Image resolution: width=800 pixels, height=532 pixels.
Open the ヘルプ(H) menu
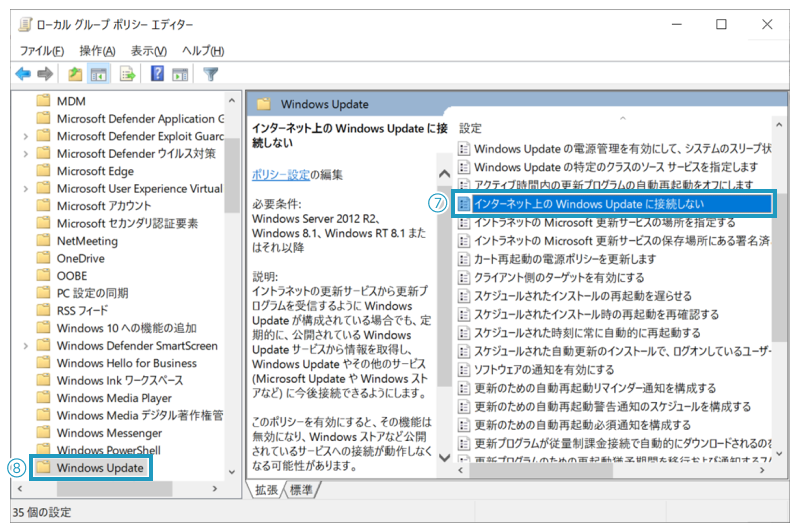(203, 51)
